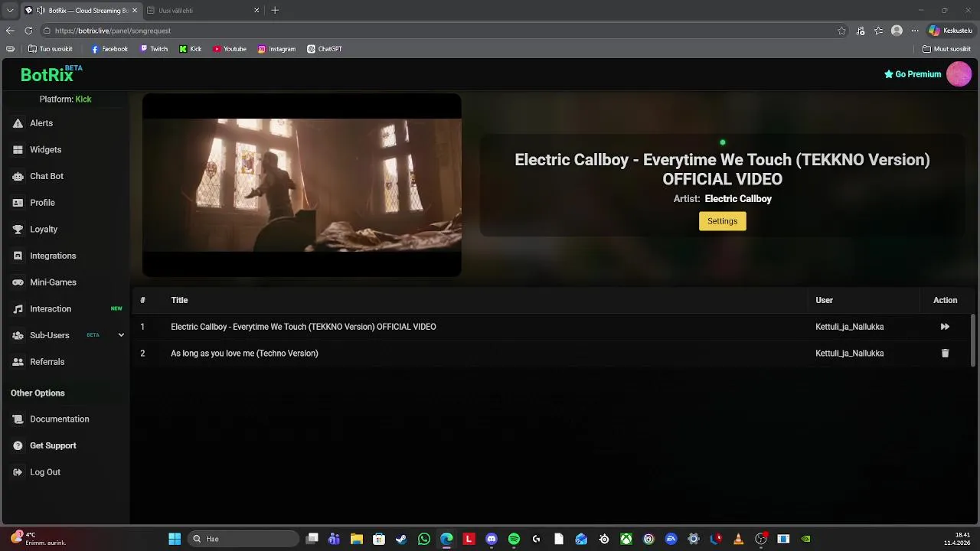The image size is (980, 551).
Task: Expand the Sub-Users submenu
Action: 121,335
